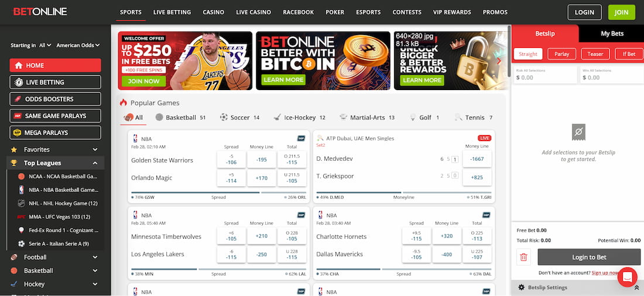Image resolution: width=644 pixels, height=296 pixels.
Task: Open Odds Boosters sidebar button
Action: [56, 99]
